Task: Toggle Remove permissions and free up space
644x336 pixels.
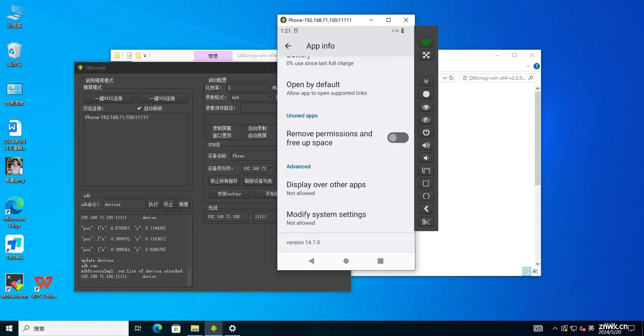Action: tap(398, 138)
